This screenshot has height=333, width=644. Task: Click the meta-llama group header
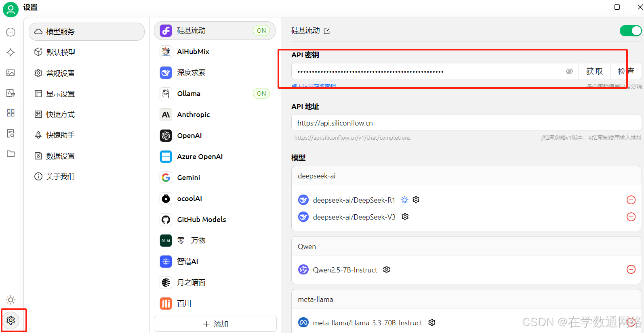tap(467, 299)
